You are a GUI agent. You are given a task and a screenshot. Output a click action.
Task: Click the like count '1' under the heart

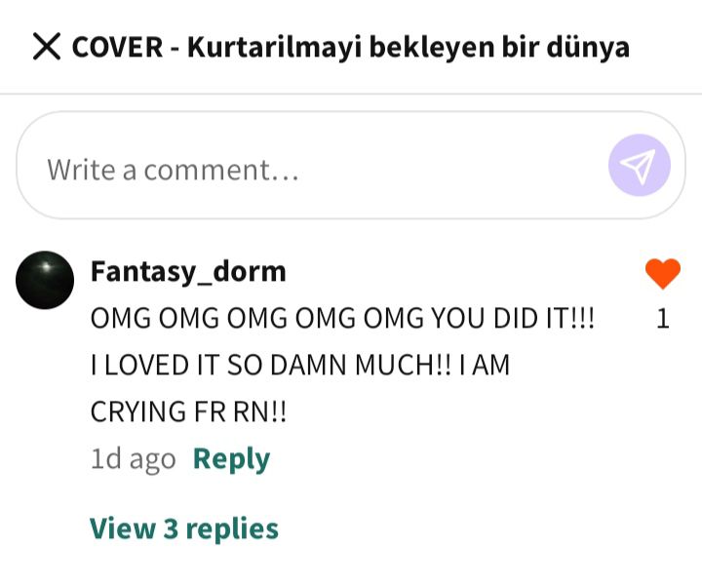pos(663,319)
